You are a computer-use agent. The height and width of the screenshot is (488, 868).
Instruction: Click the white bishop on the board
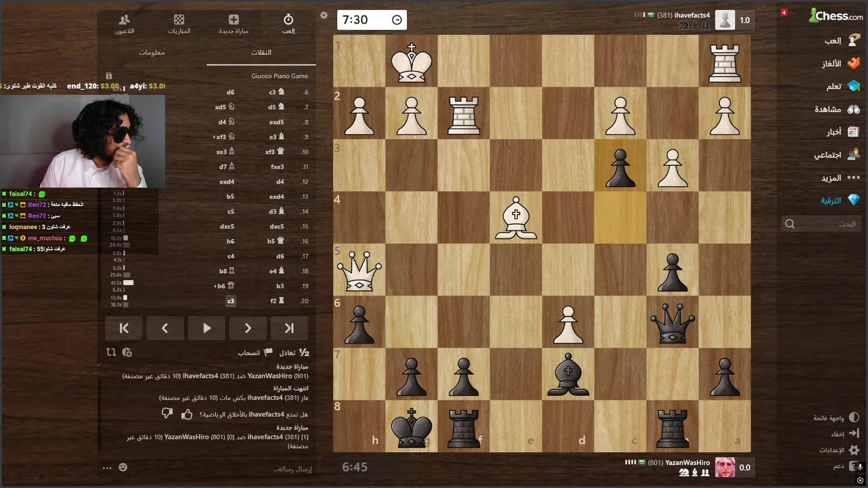516,218
